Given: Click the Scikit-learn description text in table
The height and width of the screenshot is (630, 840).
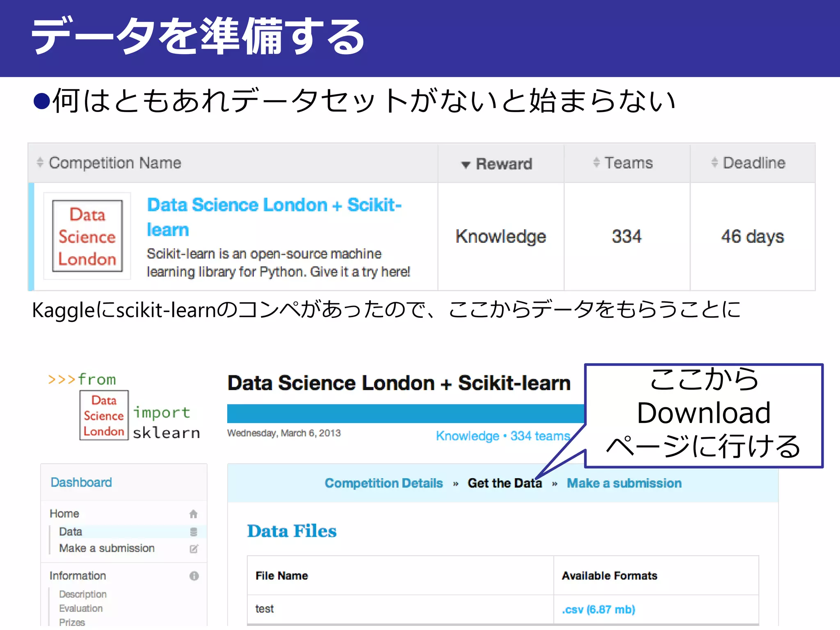Looking at the screenshot, I should (278, 263).
